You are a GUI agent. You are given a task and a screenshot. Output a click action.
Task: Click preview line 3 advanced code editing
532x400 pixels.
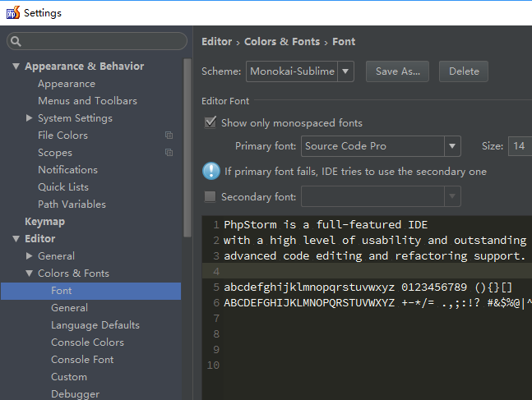click(375, 256)
